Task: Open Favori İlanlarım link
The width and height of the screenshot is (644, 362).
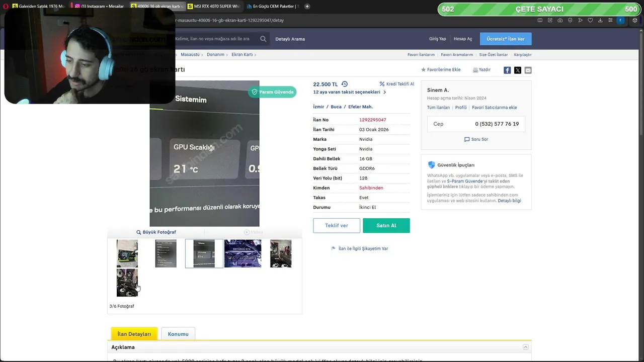Action: click(x=421, y=54)
